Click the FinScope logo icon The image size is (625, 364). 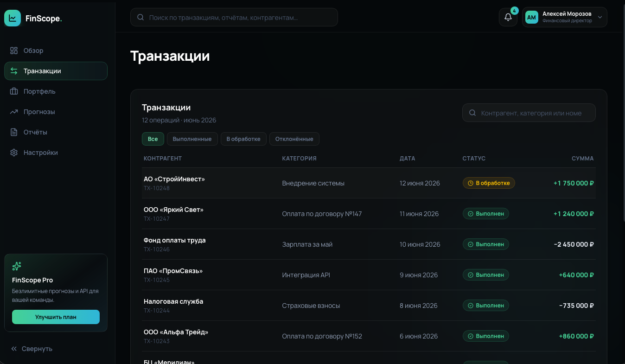coord(13,18)
